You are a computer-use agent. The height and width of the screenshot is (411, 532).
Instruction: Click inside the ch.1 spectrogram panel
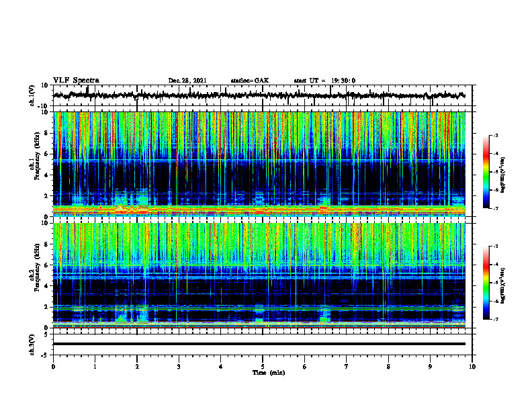coord(259,164)
